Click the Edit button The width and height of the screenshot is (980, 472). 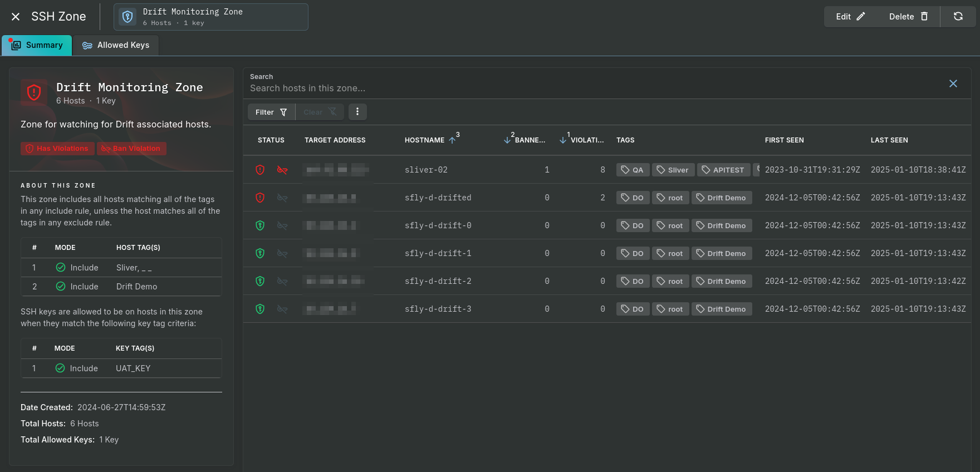pos(850,17)
